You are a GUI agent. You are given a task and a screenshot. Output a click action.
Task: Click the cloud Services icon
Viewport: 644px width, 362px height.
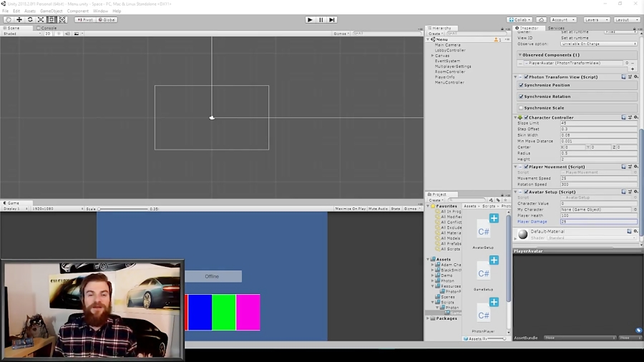click(542, 20)
